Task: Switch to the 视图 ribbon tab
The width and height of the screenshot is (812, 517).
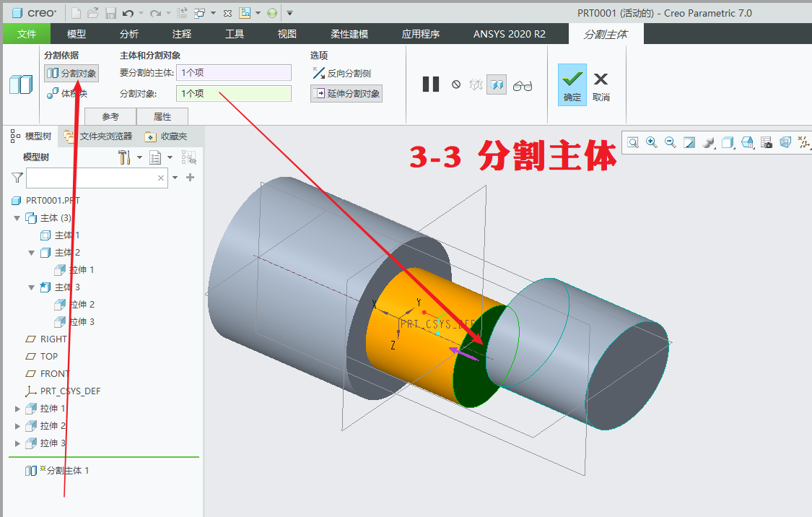Action: [287, 34]
